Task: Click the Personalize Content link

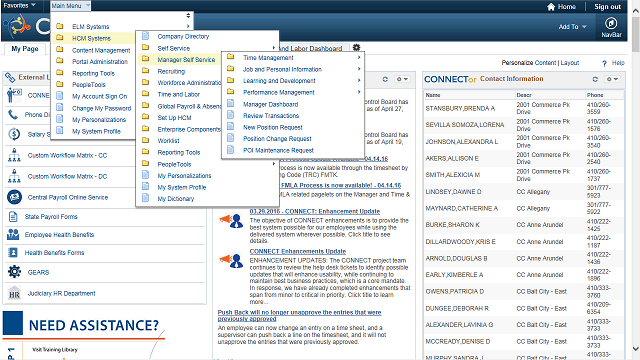Action: pyautogui.click(x=529, y=63)
